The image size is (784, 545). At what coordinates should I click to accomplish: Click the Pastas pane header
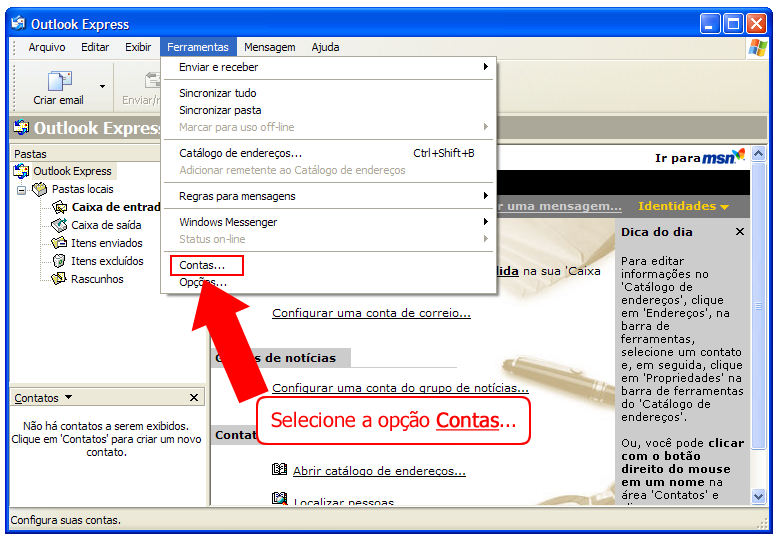click(x=85, y=154)
